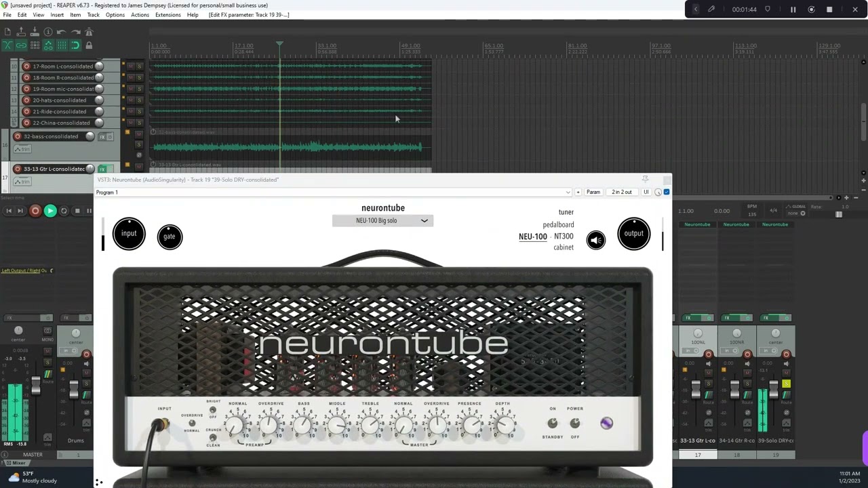Open the Extensions menu

(168, 15)
